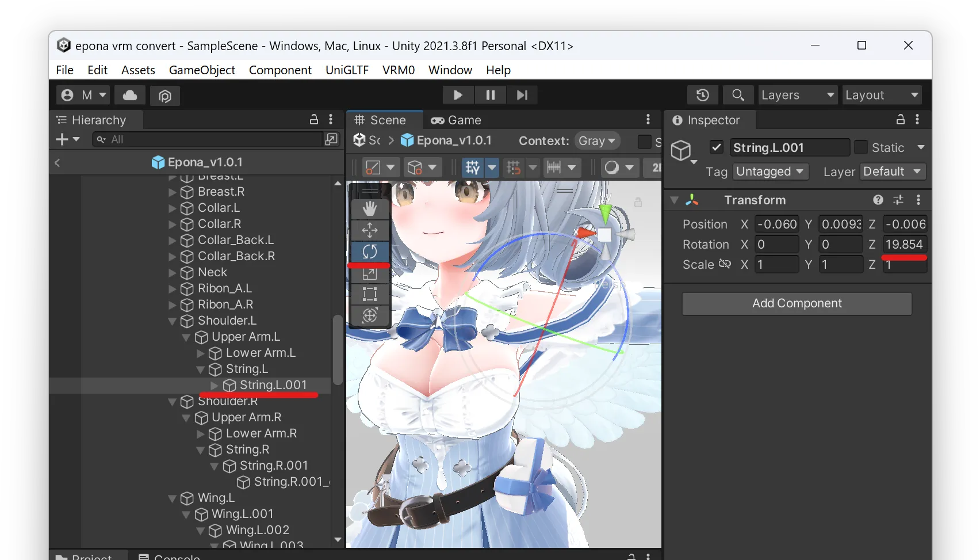980x560 pixels.
Task: Click Epona_v1.0.1 breadcrumb in Scene
Action: [x=446, y=140]
